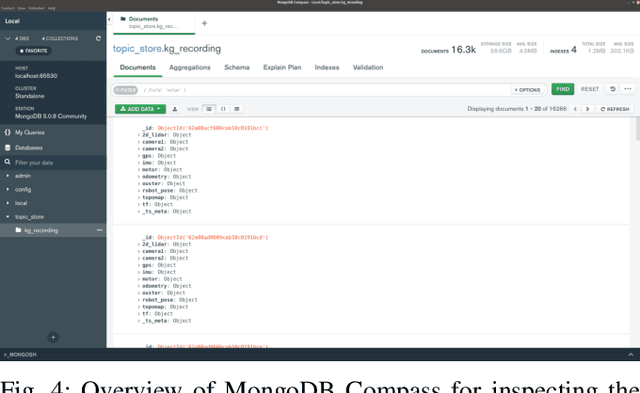Image resolution: width=640 pixels, height=393 pixels.
Task: Switch to list view icon
Action: coord(209,109)
